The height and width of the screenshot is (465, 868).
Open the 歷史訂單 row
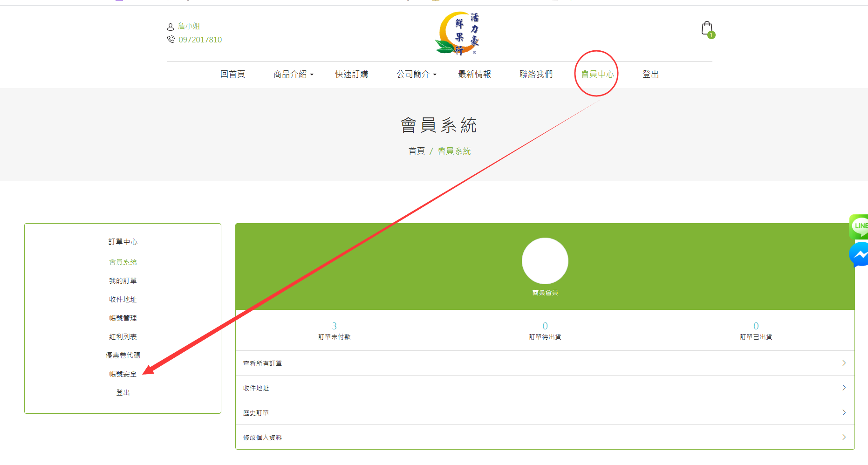545,412
